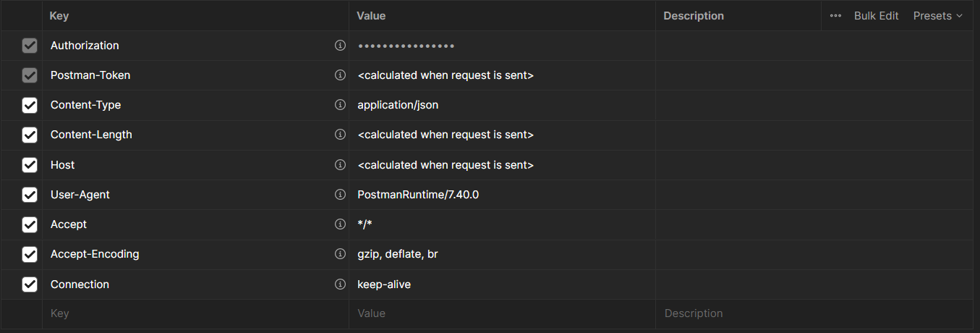Click info icon on the Accept row

(340, 224)
